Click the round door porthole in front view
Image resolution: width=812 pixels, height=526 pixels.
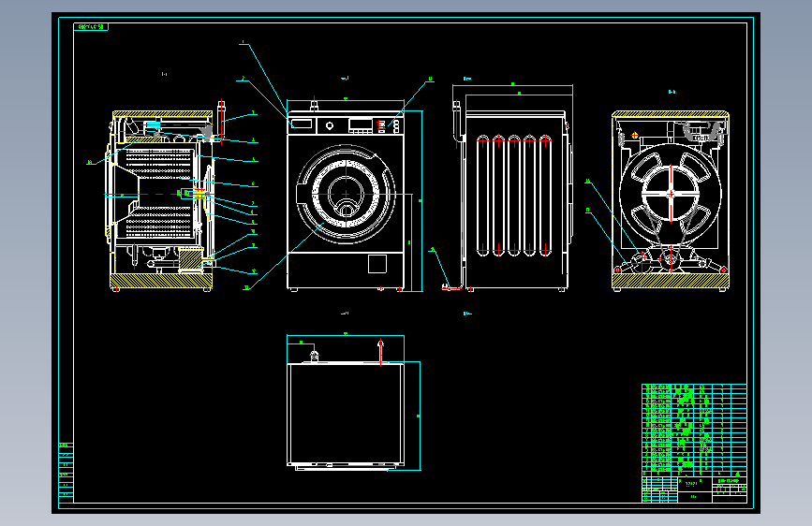[x=346, y=194]
